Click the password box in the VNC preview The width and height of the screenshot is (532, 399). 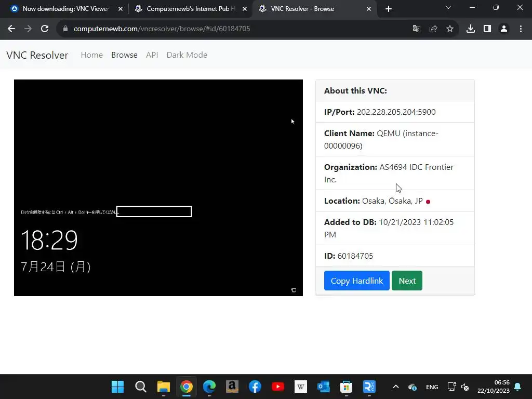coord(154,211)
